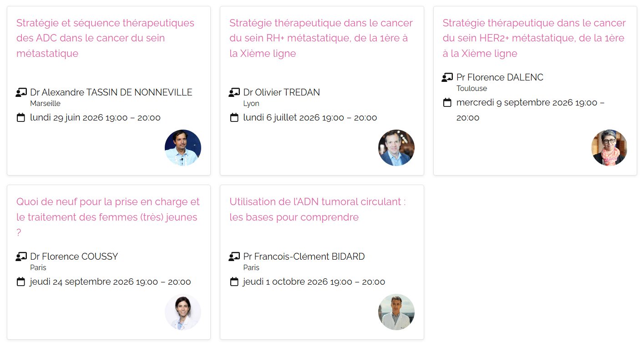Click speaker icon next to Dr Florence COUSSY

(21, 257)
